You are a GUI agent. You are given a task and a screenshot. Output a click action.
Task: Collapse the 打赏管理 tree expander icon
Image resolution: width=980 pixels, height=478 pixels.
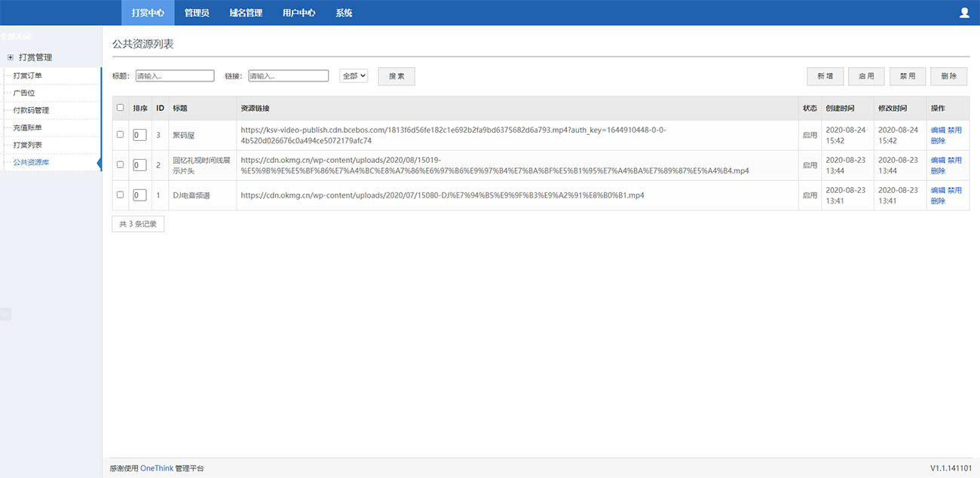(11, 57)
